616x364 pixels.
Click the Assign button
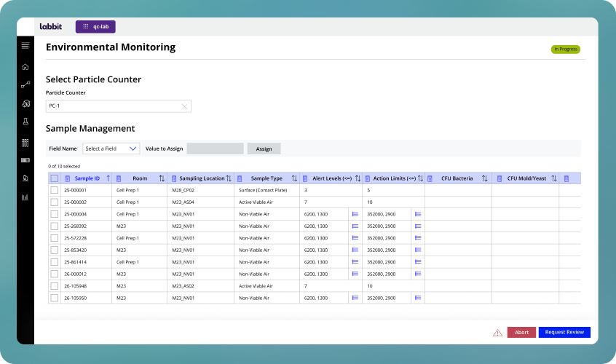tap(264, 149)
